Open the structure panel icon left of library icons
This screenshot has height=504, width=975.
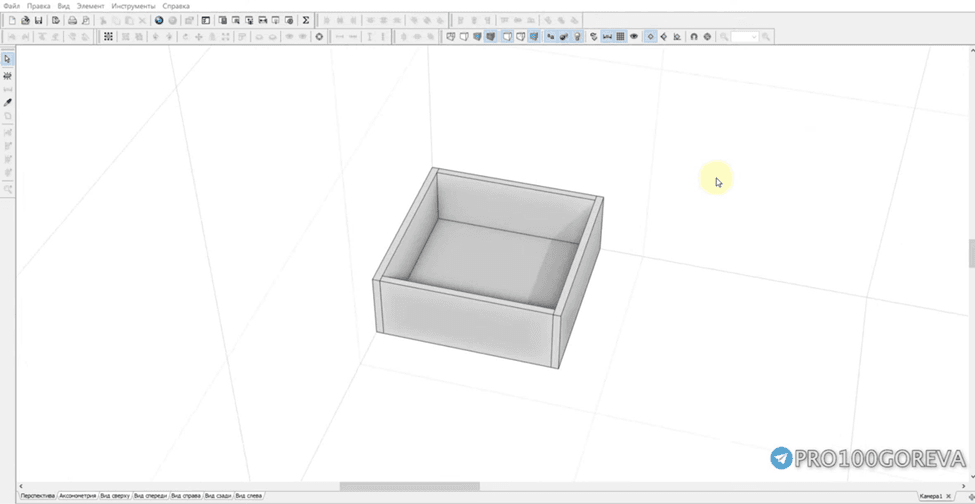[x=206, y=20]
